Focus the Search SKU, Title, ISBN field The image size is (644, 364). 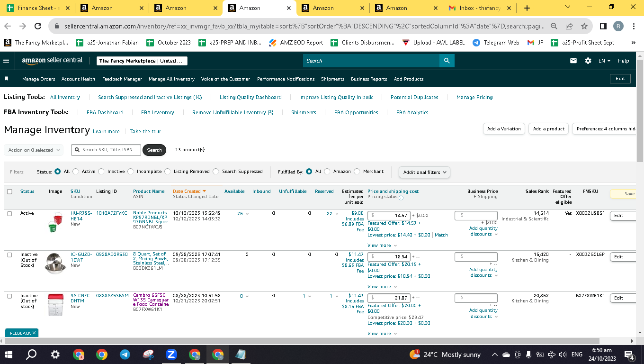click(x=106, y=150)
